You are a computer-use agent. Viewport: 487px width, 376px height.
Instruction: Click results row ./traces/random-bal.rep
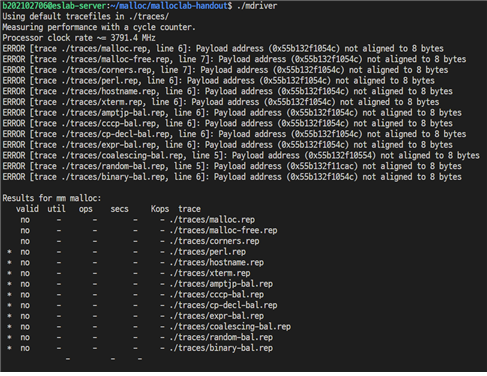140,337
